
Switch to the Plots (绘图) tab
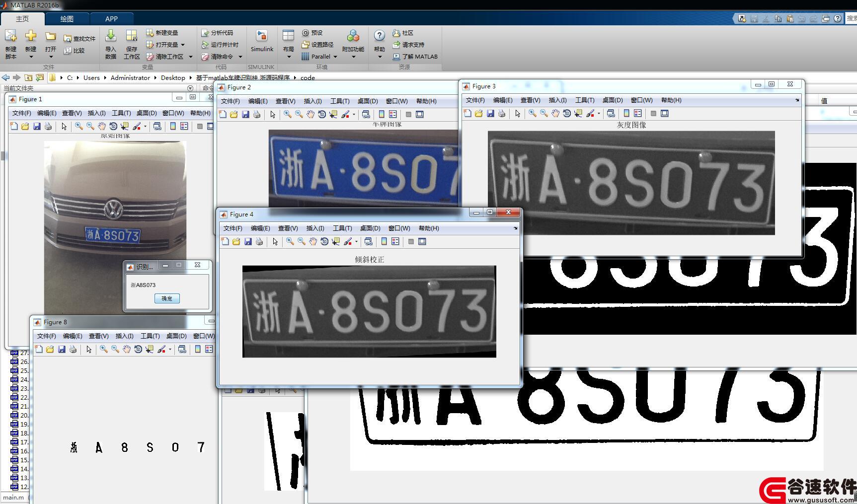[x=67, y=19]
